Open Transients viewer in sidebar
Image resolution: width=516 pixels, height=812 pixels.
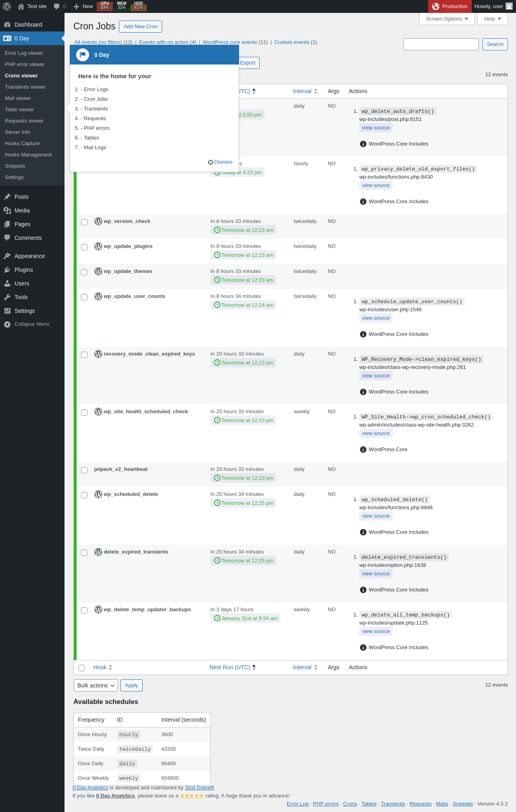coord(25,87)
